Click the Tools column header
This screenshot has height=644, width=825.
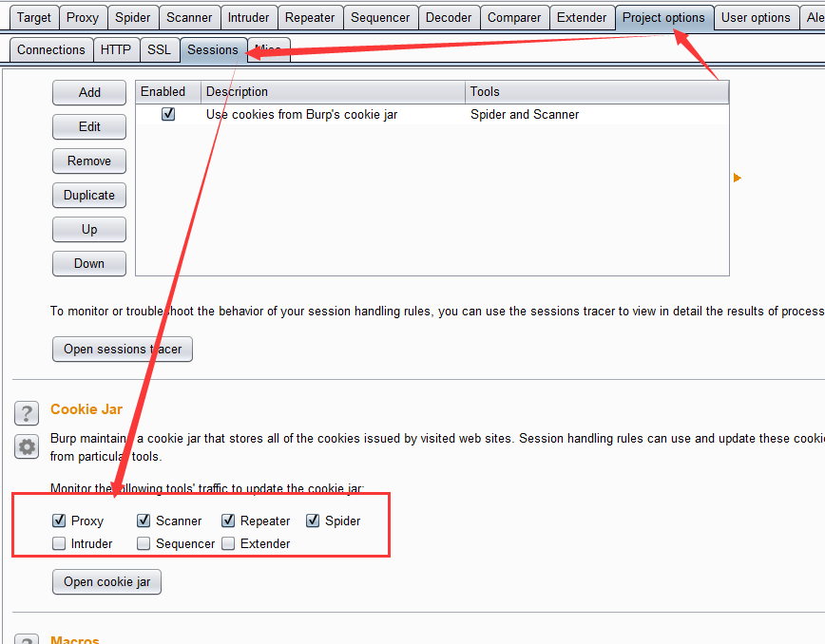(x=597, y=92)
